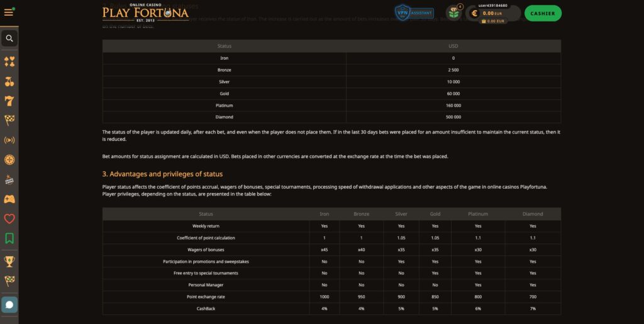This screenshot has height=324, width=644.
Task: Open the gift box bonuses icon
Action: coord(453,13)
